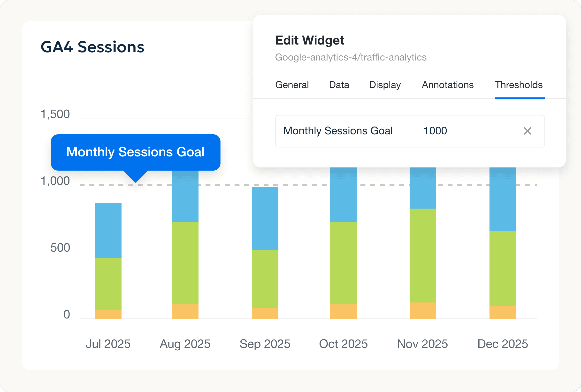
Task: Click the Google-analytics-4/traffic-analytics subtitle
Action: point(351,57)
